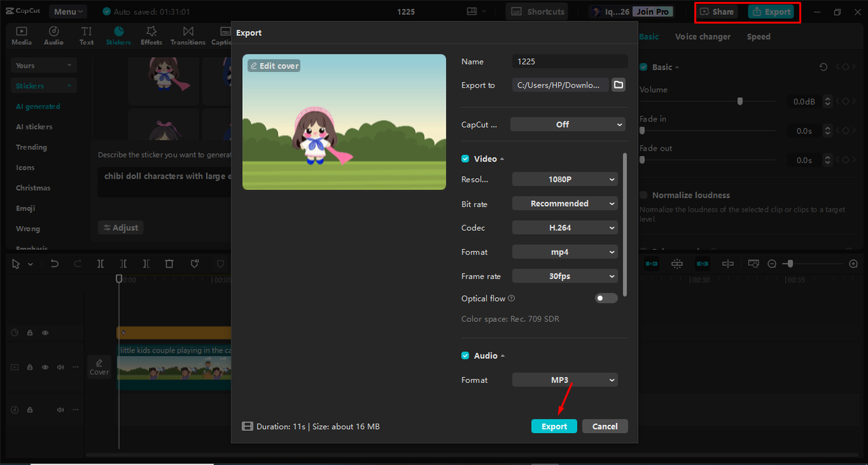
Task: Lock the main video track
Action: 30,367
